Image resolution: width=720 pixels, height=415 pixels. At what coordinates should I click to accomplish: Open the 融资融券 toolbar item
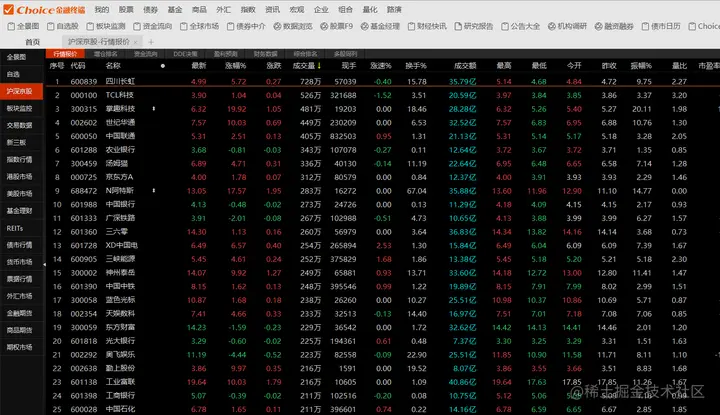point(614,27)
